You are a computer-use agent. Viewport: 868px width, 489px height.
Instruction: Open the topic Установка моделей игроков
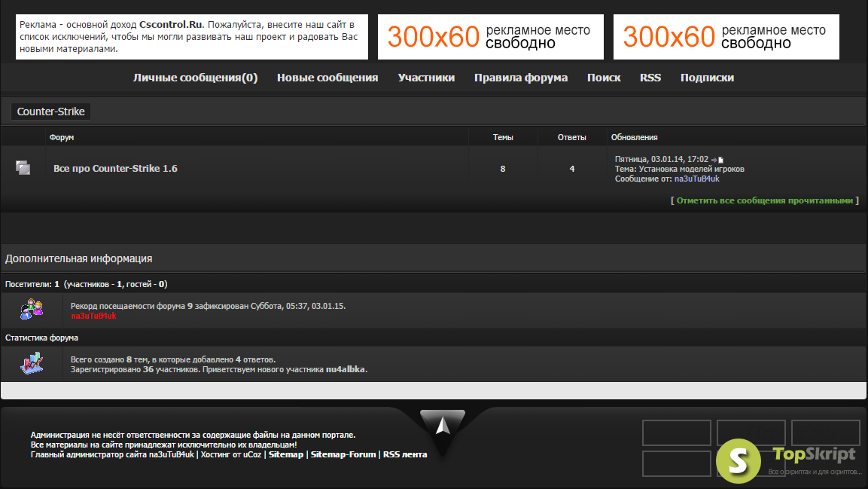tap(691, 169)
